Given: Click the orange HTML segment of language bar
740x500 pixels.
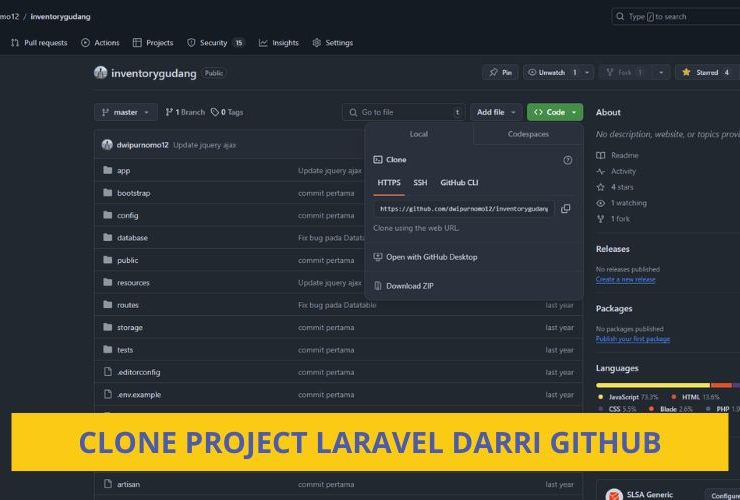Looking at the screenshot, I should (x=721, y=385).
